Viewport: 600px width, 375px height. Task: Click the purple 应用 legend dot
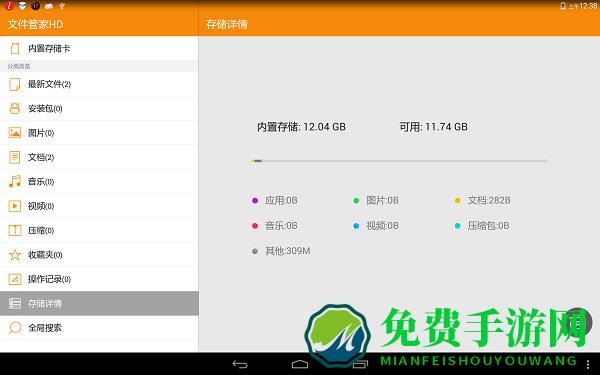click(255, 201)
